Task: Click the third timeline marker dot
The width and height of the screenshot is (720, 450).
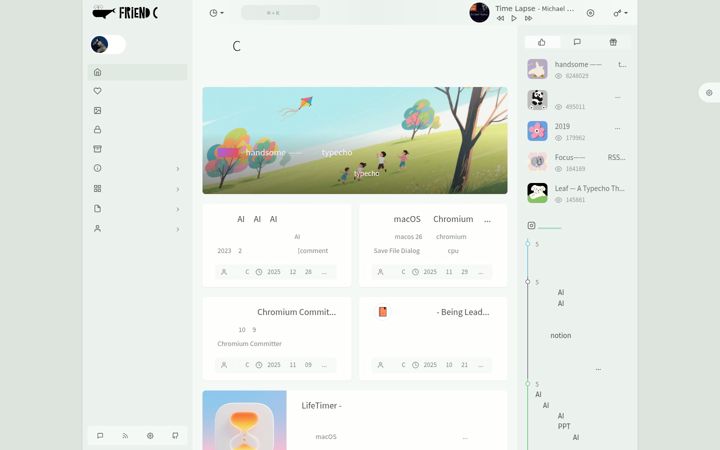Action: click(x=528, y=383)
